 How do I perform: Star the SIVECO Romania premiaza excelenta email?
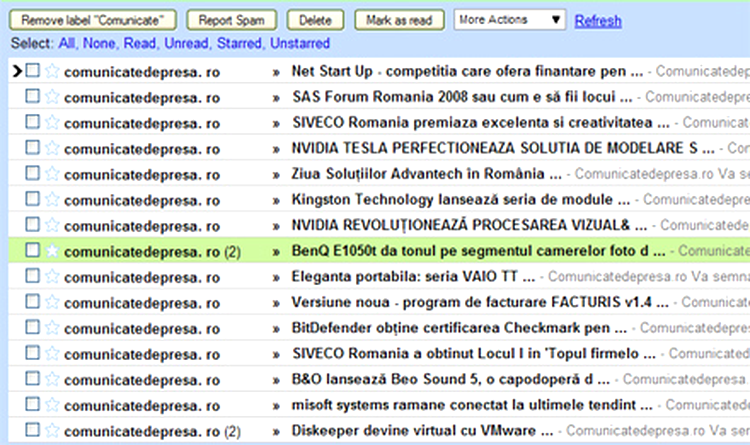click(x=52, y=123)
